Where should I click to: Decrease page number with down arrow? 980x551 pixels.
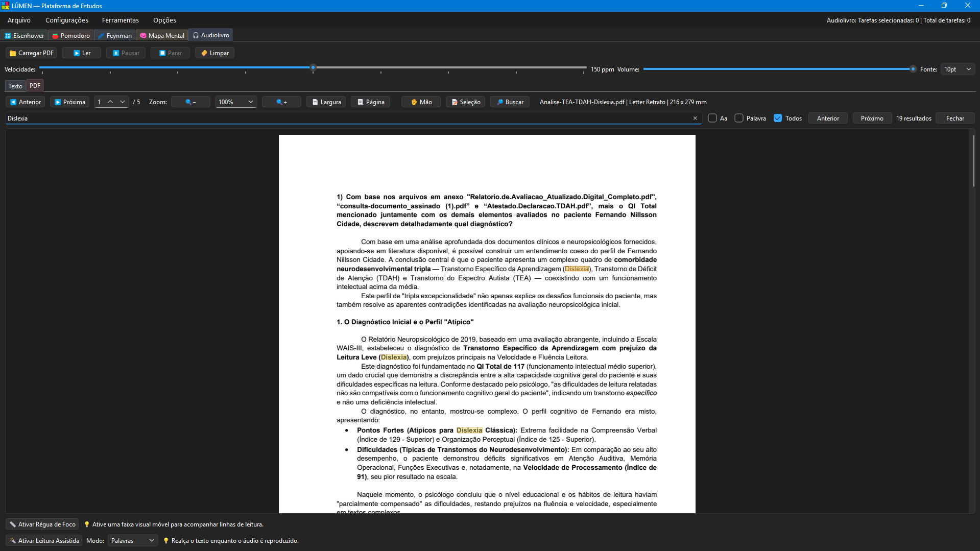(123, 102)
